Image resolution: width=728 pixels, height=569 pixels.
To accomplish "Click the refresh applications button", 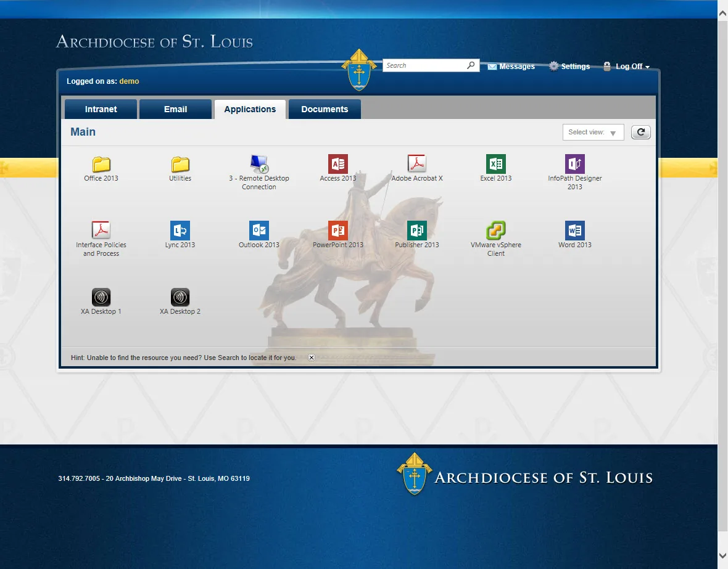I will tap(641, 133).
